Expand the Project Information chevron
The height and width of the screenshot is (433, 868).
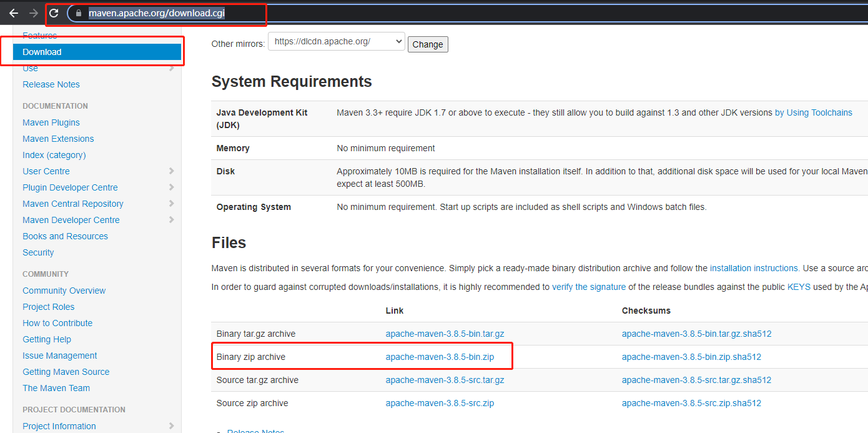(171, 426)
